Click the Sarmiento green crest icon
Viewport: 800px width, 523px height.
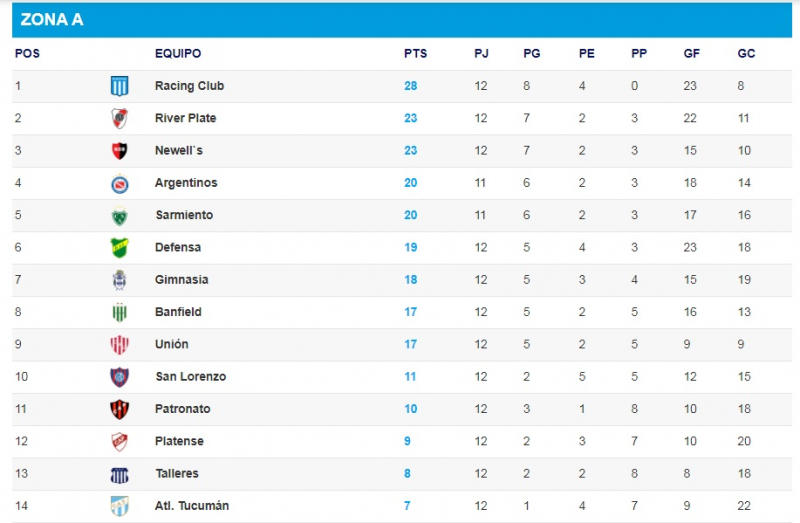point(119,216)
